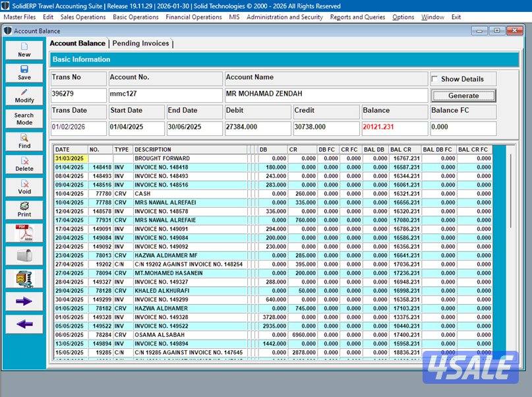This screenshot has width=532, height=397.
Task: Click the Find magnifier icon
Action: 24,142
